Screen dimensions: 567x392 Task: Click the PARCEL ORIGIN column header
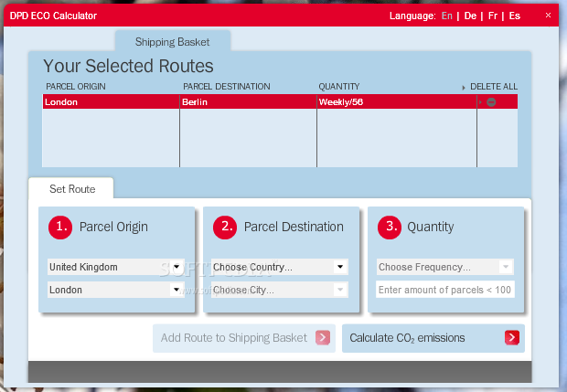click(76, 87)
